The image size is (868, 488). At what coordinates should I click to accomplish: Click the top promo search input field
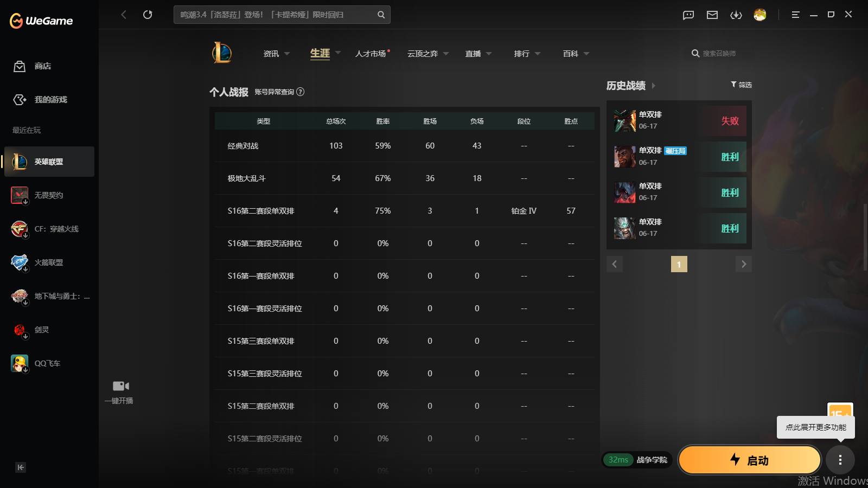275,15
